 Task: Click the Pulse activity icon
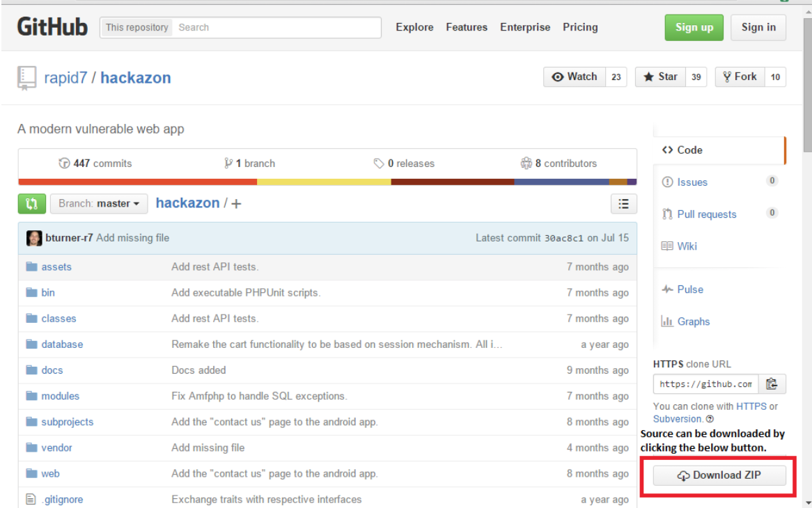tap(667, 289)
